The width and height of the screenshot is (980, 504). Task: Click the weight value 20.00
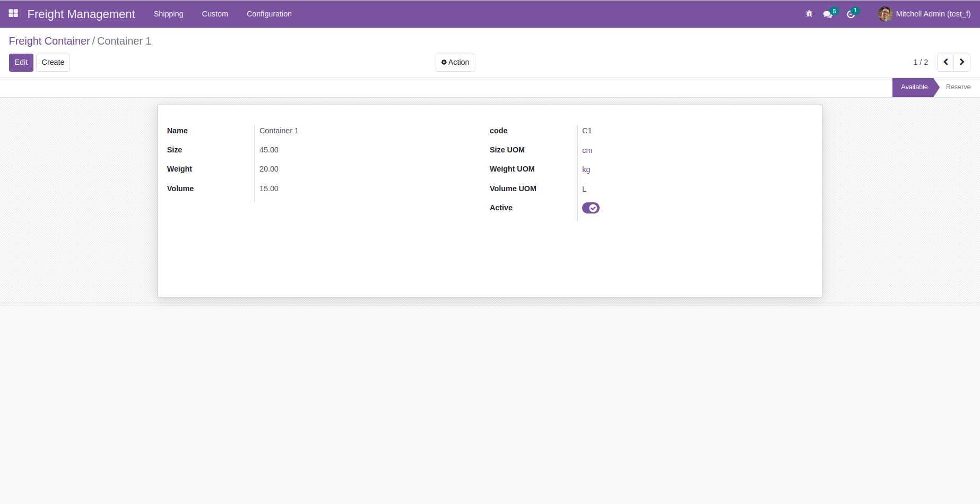269,169
